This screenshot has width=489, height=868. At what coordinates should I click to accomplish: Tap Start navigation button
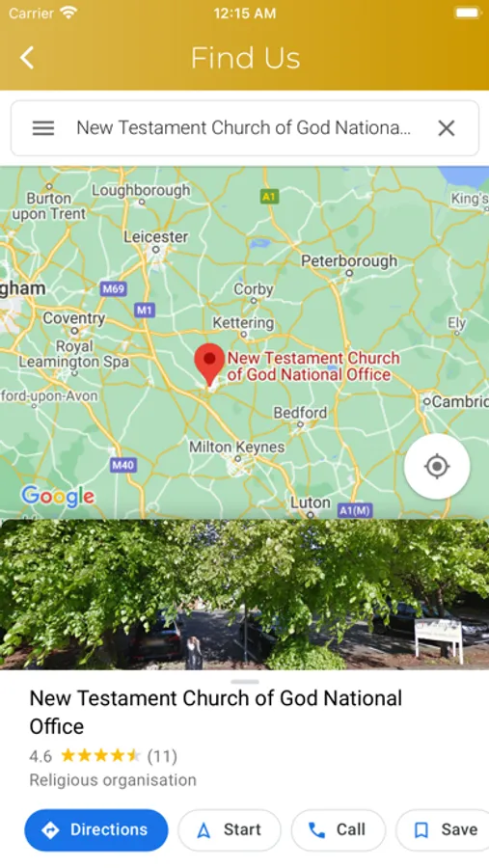pyautogui.click(x=230, y=829)
